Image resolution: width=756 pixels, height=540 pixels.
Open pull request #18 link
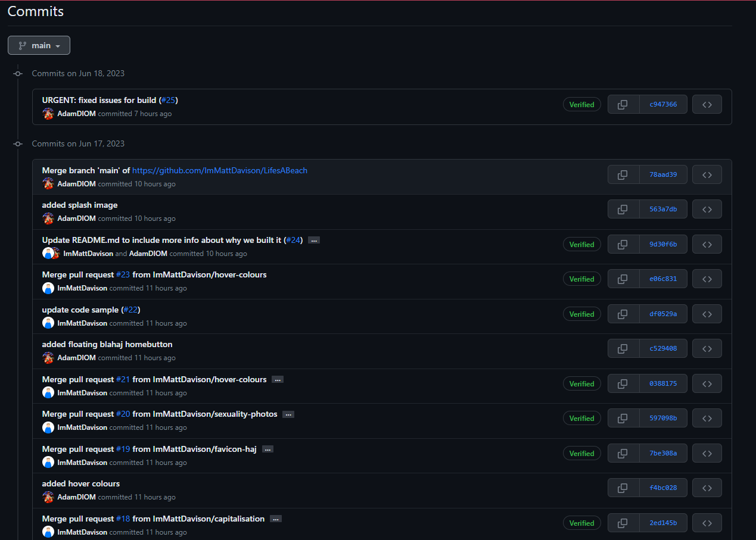tap(123, 519)
